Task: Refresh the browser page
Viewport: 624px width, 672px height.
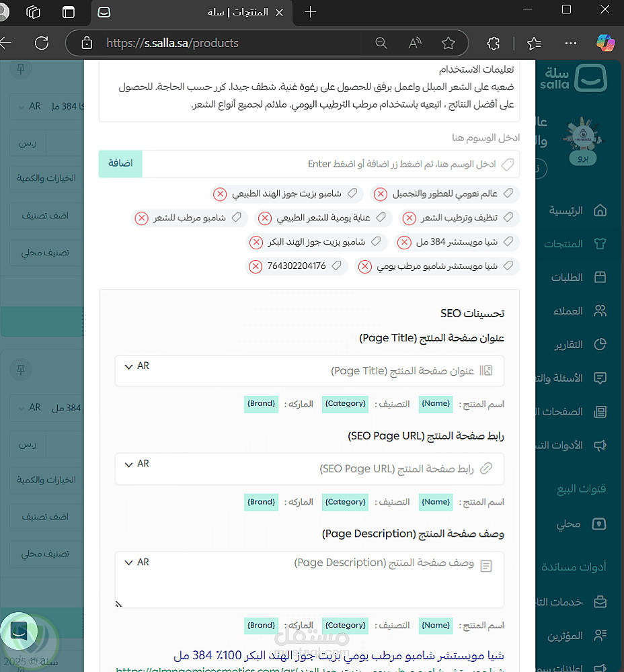Action: (42, 43)
